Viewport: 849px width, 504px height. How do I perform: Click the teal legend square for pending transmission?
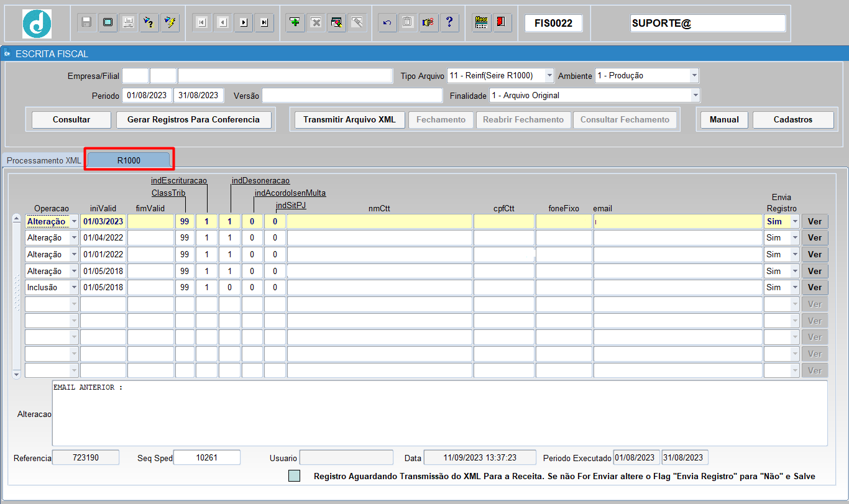[x=295, y=476]
